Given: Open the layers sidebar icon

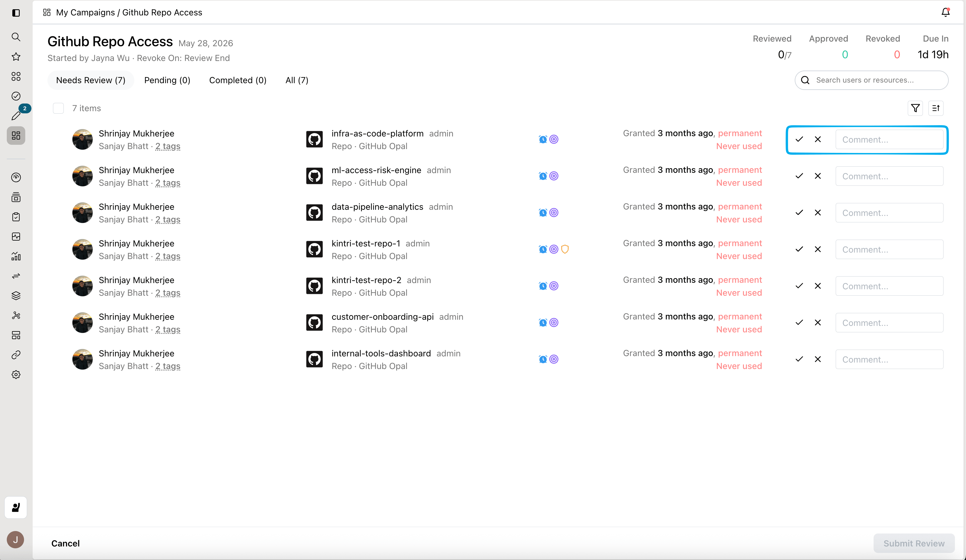Looking at the screenshot, I should [16, 295].
